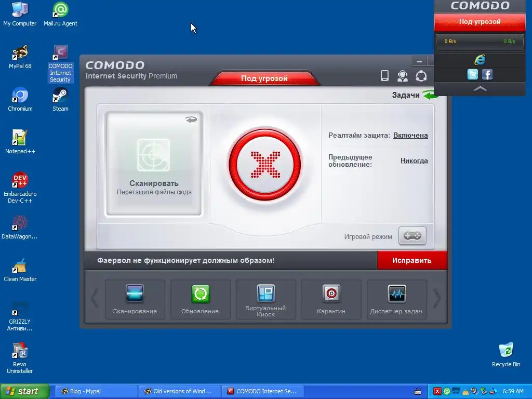This screenshot has height=399, width=532.
Task: Select the Revo Uninstaller desktop icon
Action: coord(20,358)
